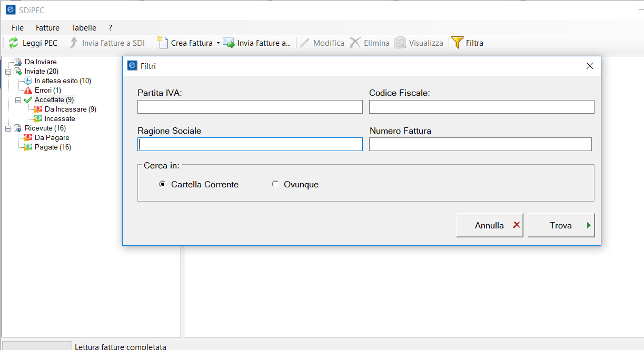Click the Filtra funnel icon
The width and height of the screenshot is (644, 350).
(x=457, y=43)
